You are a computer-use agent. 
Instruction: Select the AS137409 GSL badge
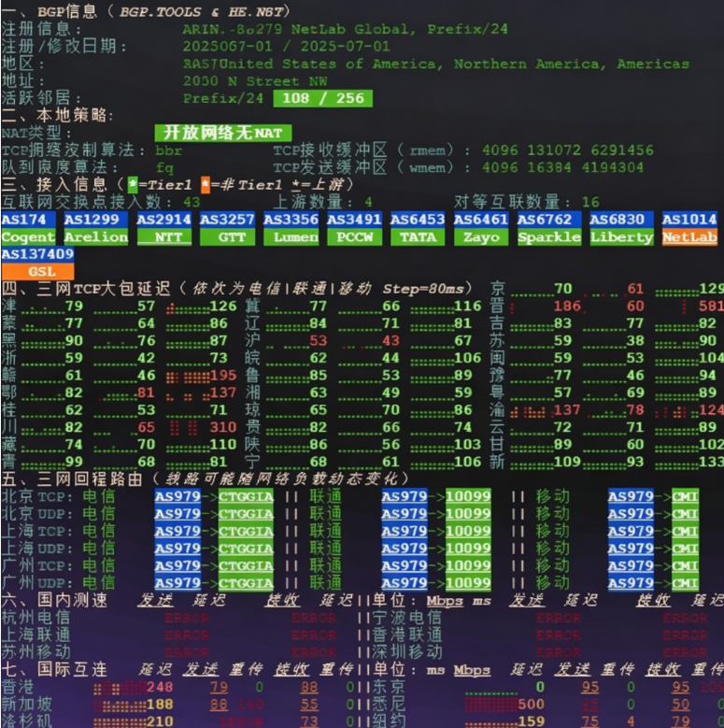37,263
